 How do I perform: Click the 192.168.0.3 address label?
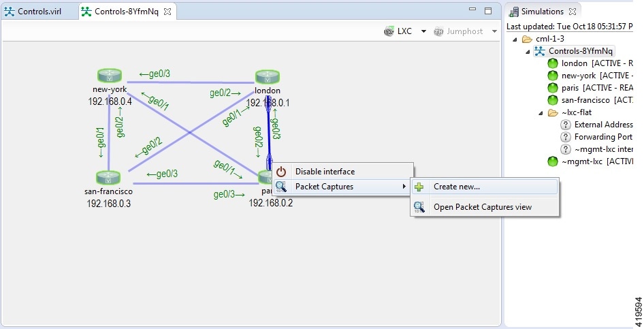click(108, 204)
